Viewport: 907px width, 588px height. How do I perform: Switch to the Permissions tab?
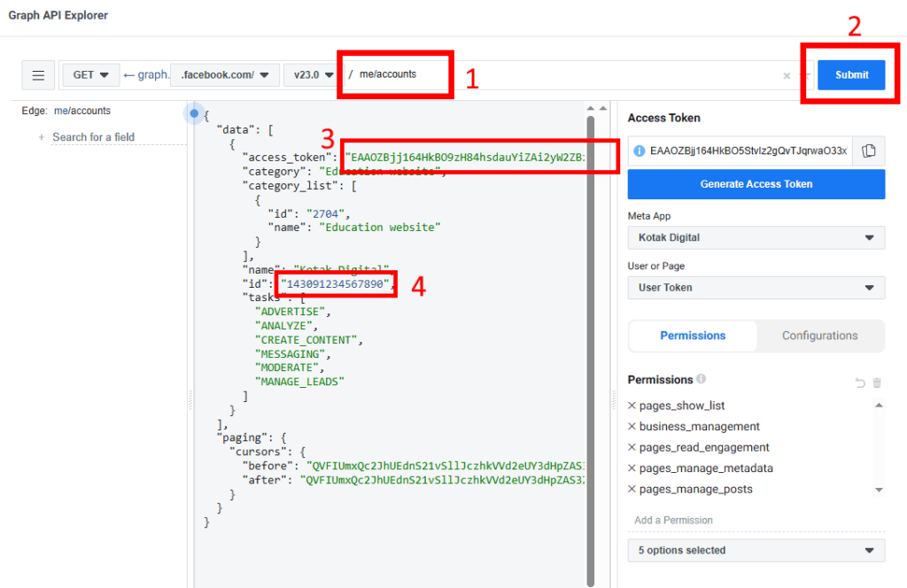pos(693,336)
